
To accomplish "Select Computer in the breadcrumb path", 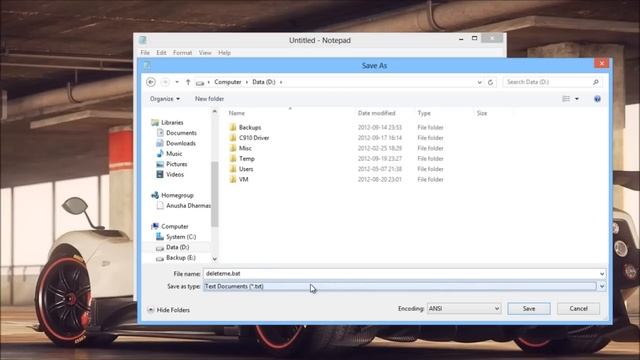I will (x=228, y=82).
